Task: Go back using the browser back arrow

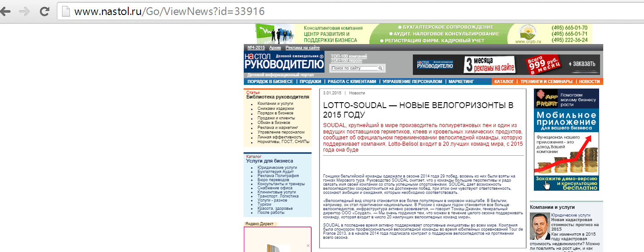Action: (5, 11)
